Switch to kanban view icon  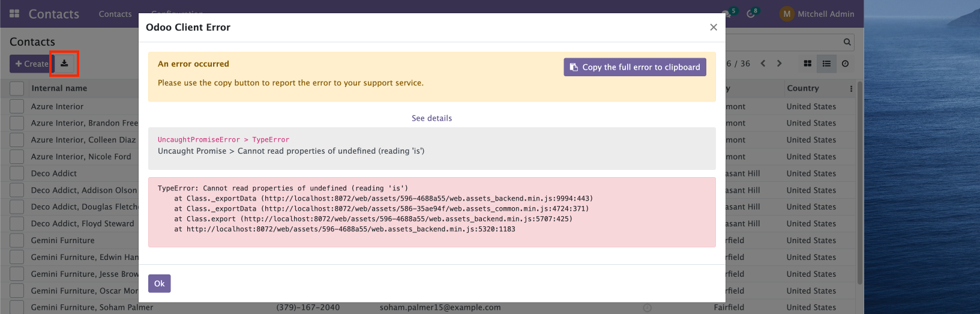808,64
